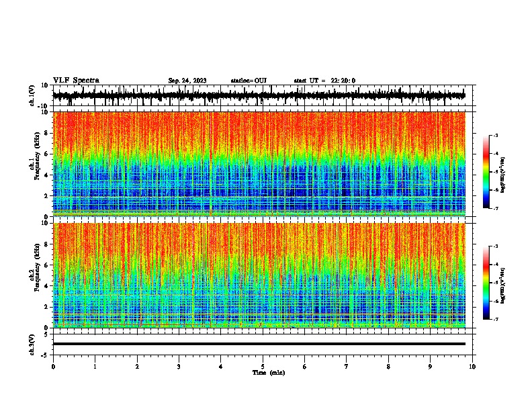Click time axis tick label '9'

(x=430, y=367)
